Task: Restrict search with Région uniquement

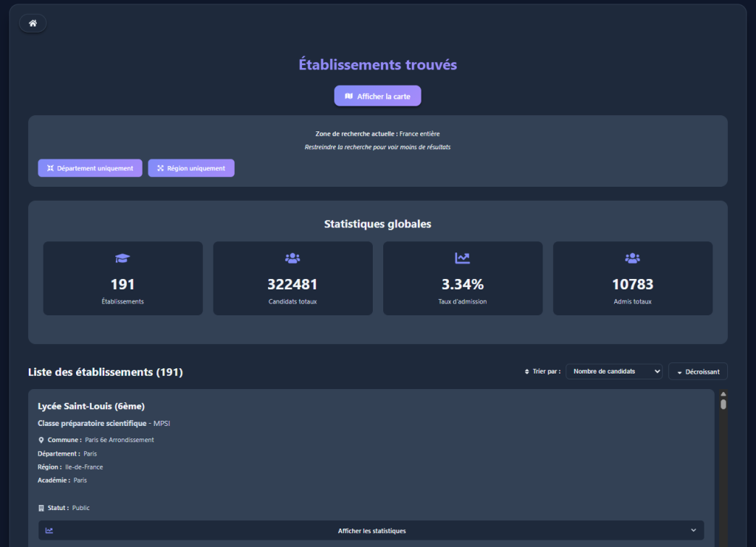Action: (x=191, y=168)
